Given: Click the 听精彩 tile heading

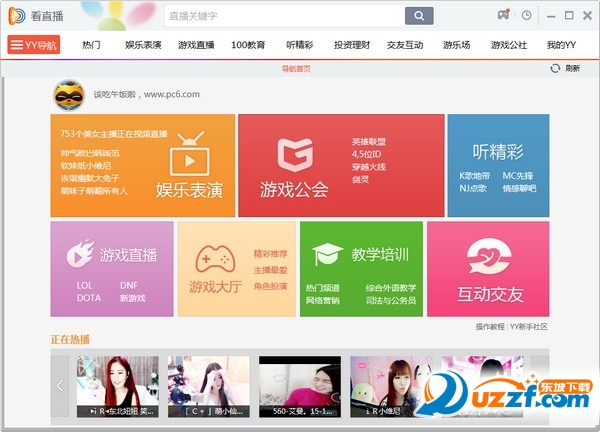Looking at the screenshot, I should (x=498, y=152).
